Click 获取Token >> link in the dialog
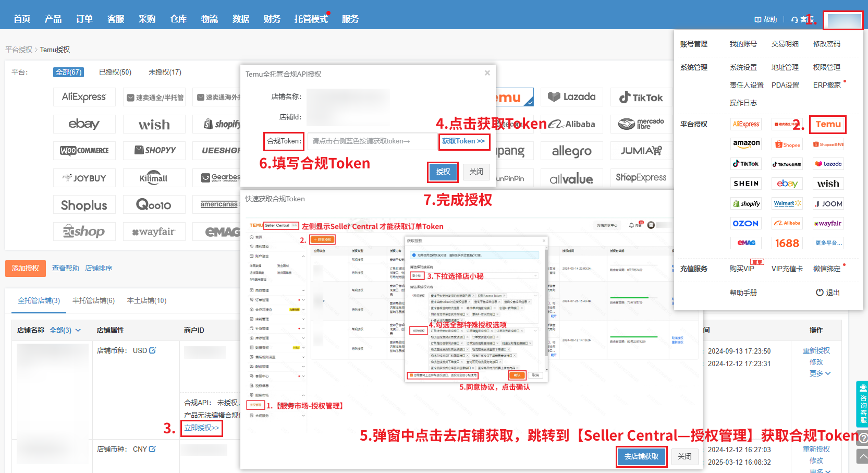The height and width of the screenshot is (473, 868). click(x=463, y=141)
